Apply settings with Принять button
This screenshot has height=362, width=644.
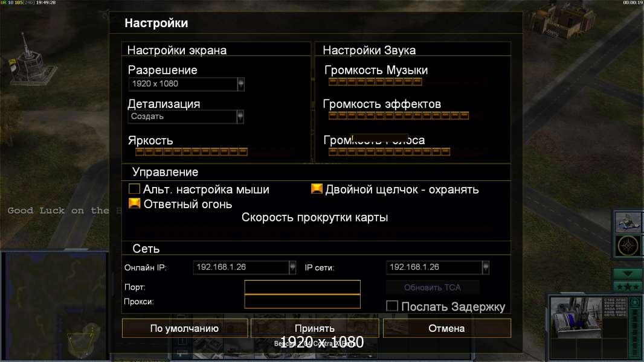(x=315, y=328)
